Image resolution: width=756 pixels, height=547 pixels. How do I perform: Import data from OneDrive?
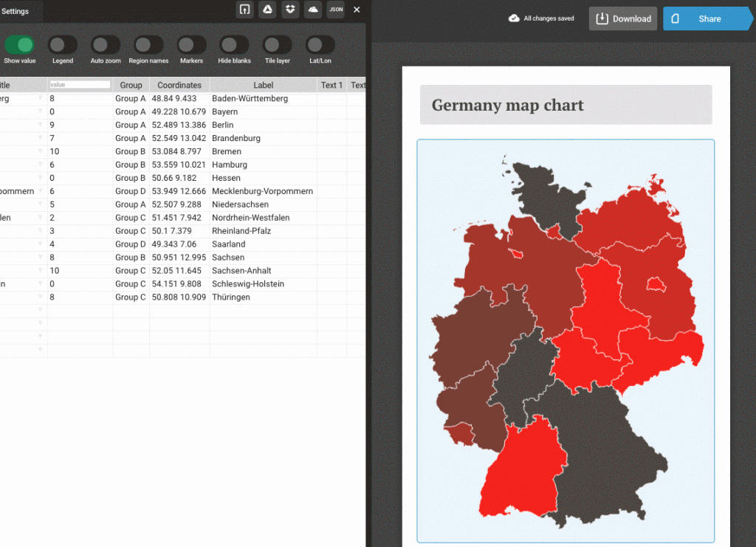[313, 10]
